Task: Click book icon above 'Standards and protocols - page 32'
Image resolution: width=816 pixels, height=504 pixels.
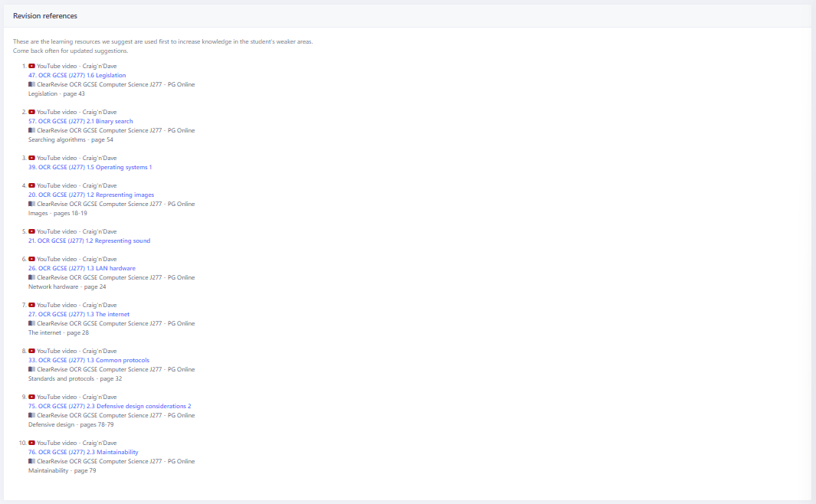Action: click(x=31, y=369)
